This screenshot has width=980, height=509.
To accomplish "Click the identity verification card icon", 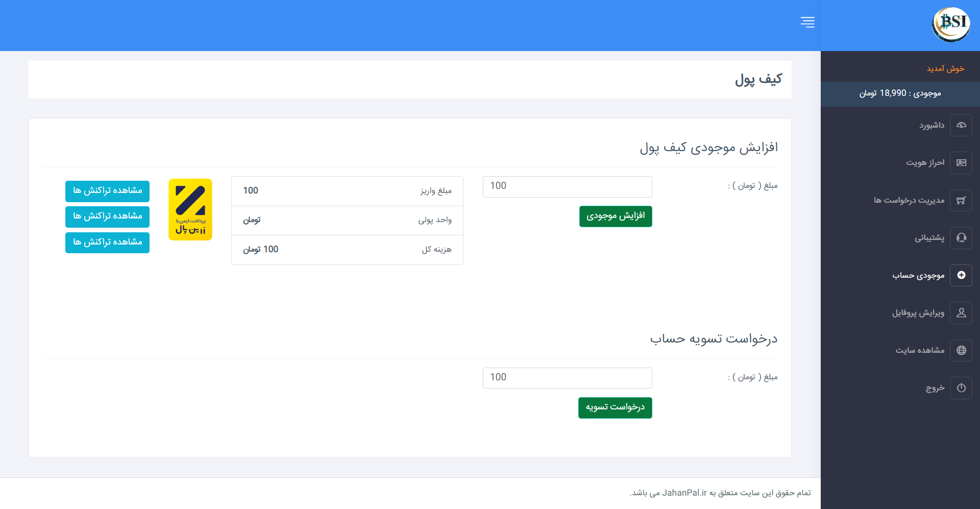I will [x=961, y=163].
